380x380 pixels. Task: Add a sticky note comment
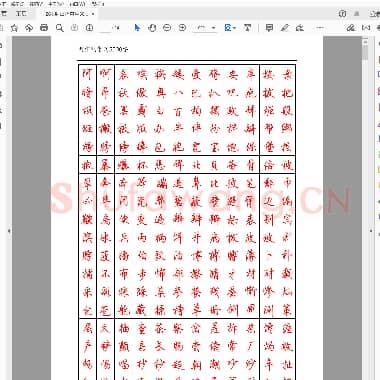point(269,28)
